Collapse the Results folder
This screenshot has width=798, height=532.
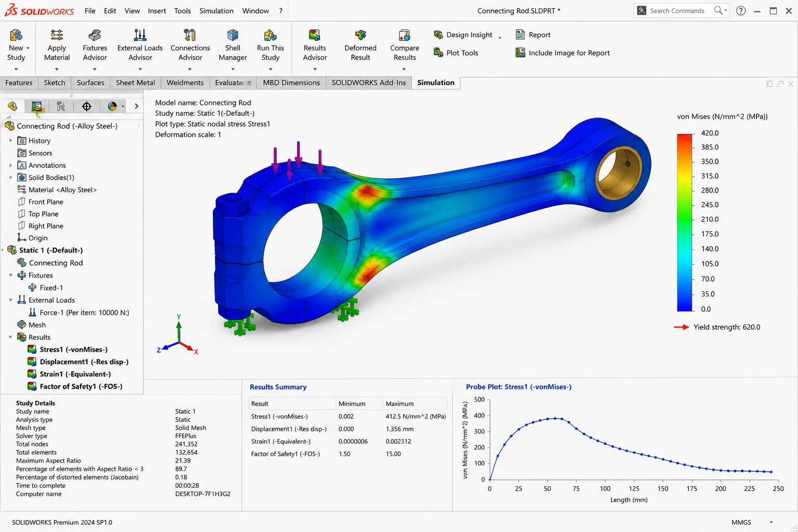(10, 337)
